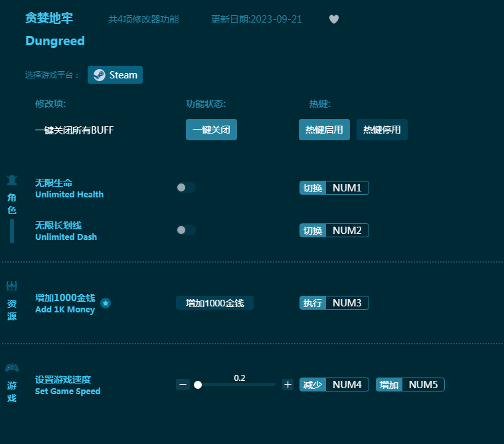The width and height of the screenshot is (504, 444).
Task: Click the Steam logo icon
Action: 99,75
